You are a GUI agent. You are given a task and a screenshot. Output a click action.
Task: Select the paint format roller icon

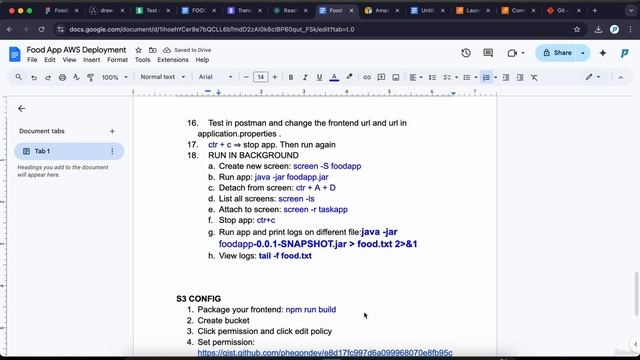coord(90,77)
